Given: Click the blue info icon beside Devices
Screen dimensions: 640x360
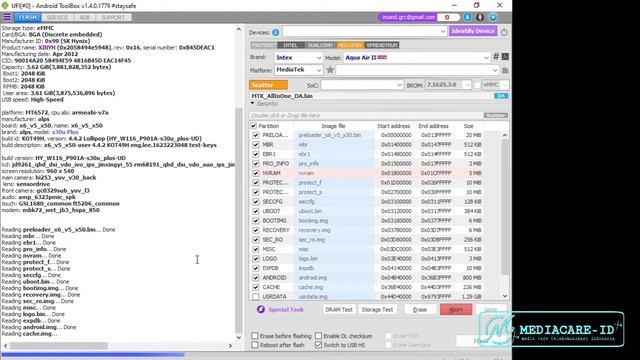Looking at the screenshot, I should tap(276, 32).
